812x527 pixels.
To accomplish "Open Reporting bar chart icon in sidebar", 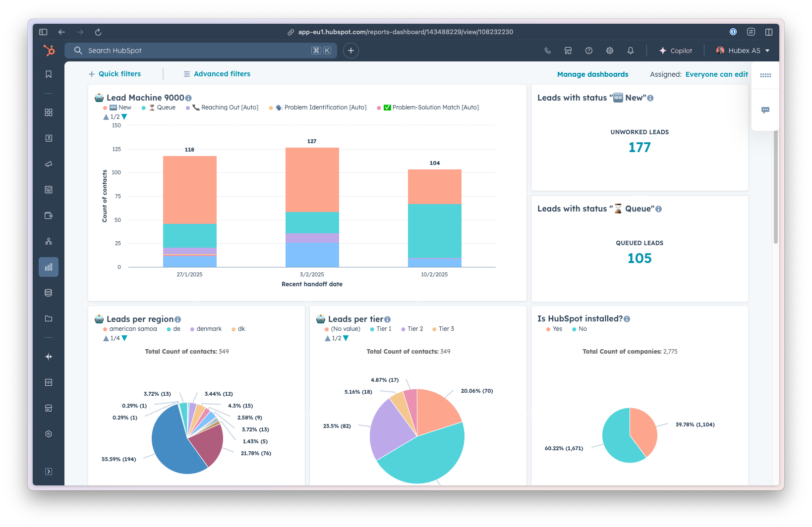I will 49,267.
